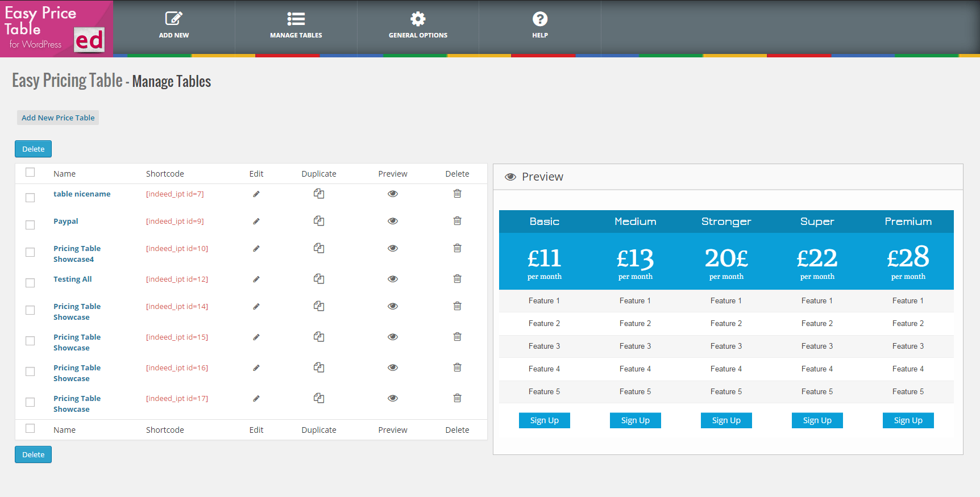Screen dimensions: 980x497
Task: Go to Manage Tables
Action: pyautogui.click(x=296, y=26)
